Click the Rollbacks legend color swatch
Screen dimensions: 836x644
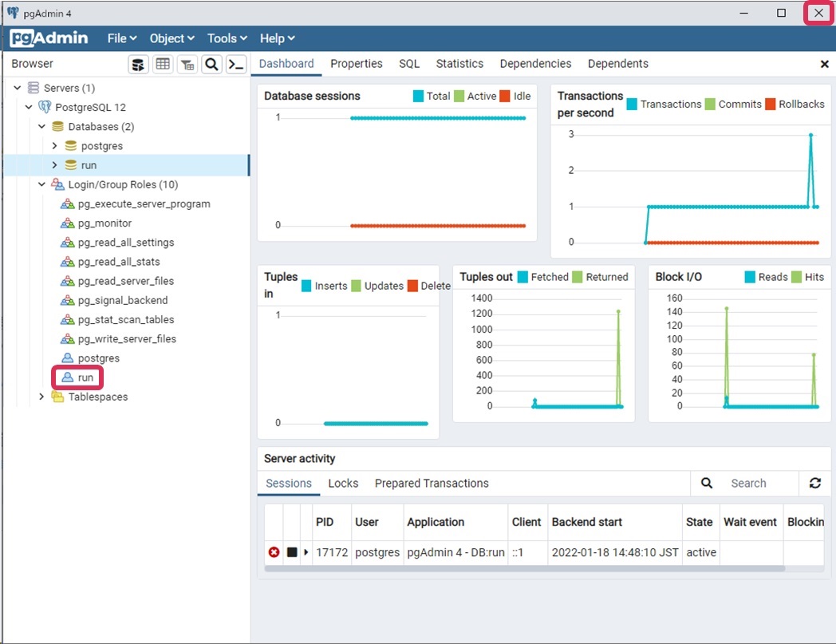tap(770, 104)
